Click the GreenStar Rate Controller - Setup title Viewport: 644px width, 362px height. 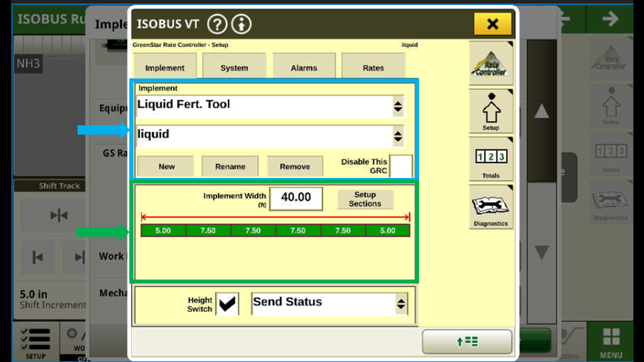[x=180, y=45]
